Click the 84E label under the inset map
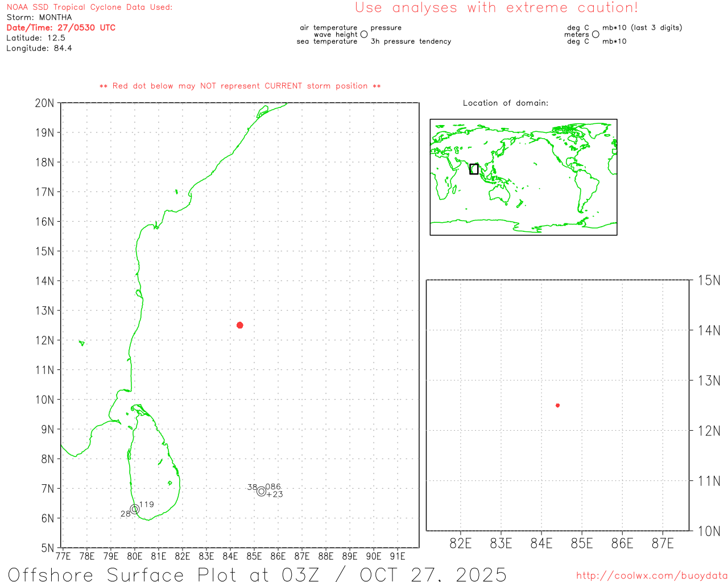 coord(541,543)
